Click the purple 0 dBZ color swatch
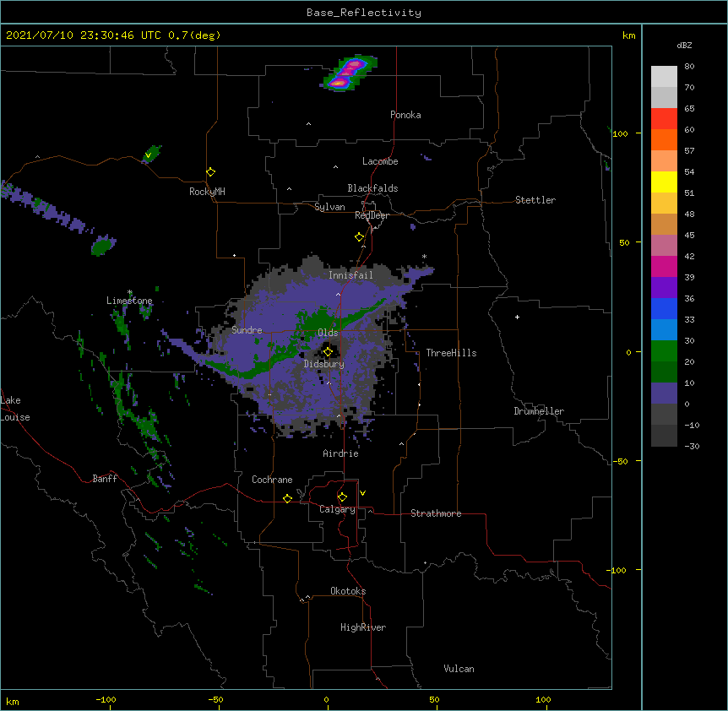The height and width of the screenshot is (711, 728). coord(664,393)
